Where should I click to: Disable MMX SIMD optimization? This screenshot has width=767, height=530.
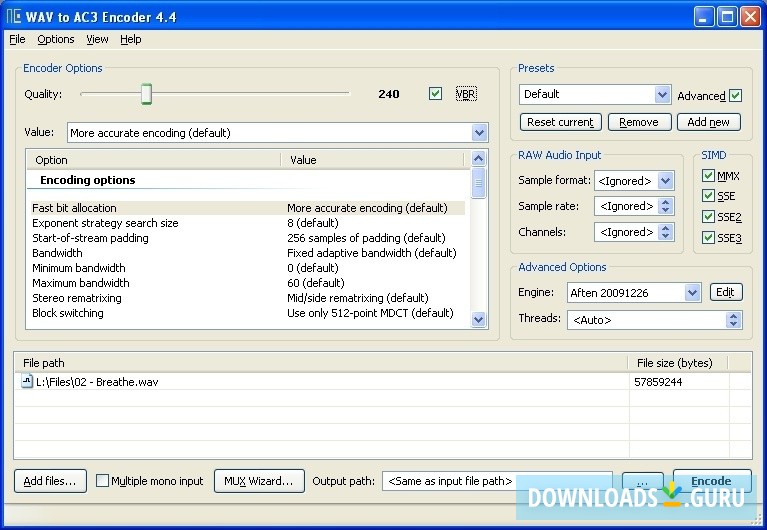coord(708,176)
